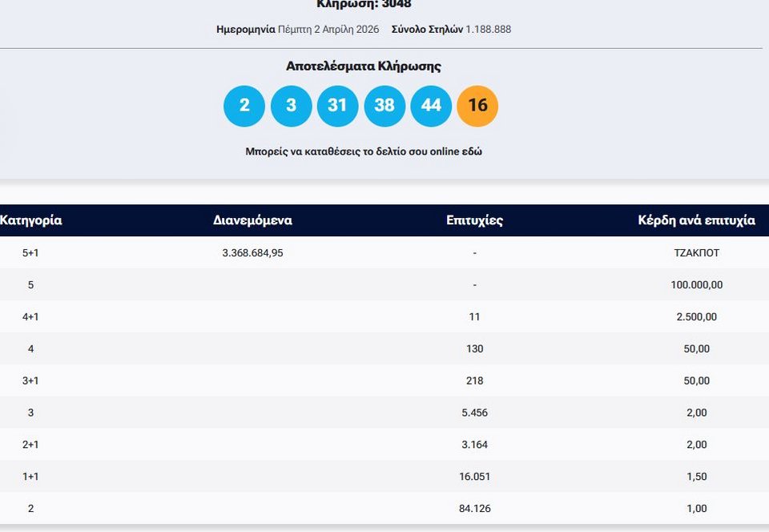Click the orange Joker ball 16
Image resolution: width=769 pixels, height=532 pixels.
[x=477, y=106]
